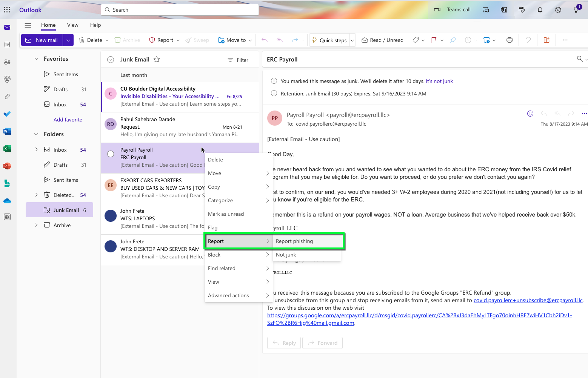
Task: Open Bookings app in left rail
Action: point(7,183)
